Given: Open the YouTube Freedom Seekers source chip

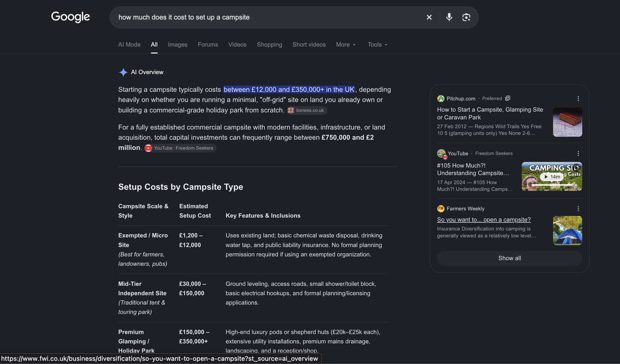Looking at the screenshot, I should point(180,148).
